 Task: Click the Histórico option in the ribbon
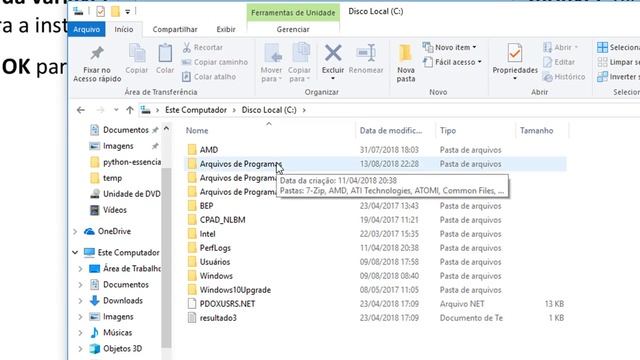coord(564,77)
